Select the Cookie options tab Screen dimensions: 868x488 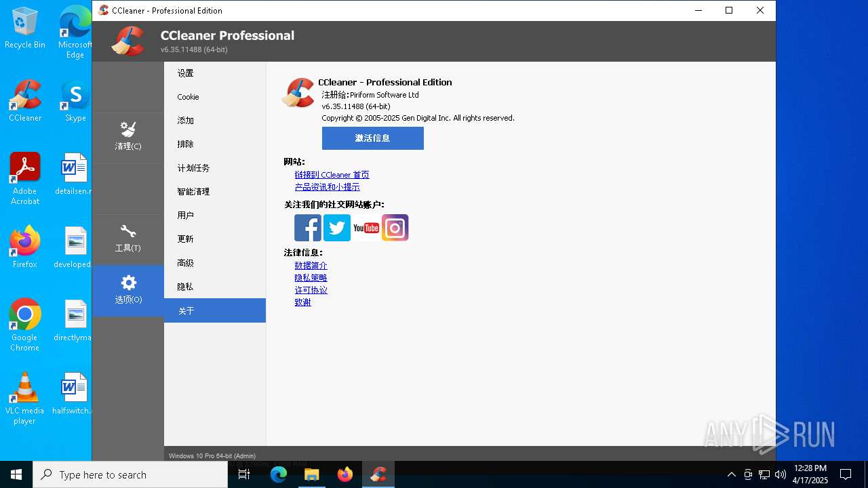[215, 97]
